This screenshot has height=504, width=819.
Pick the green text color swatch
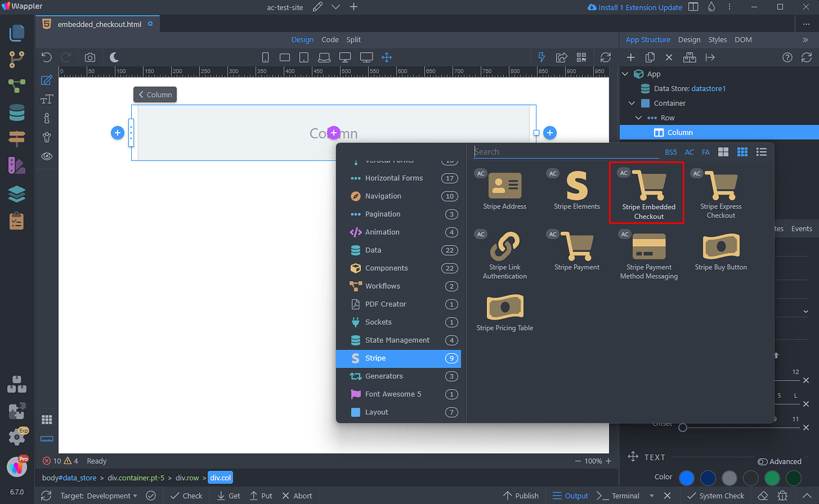pos(772,477)
